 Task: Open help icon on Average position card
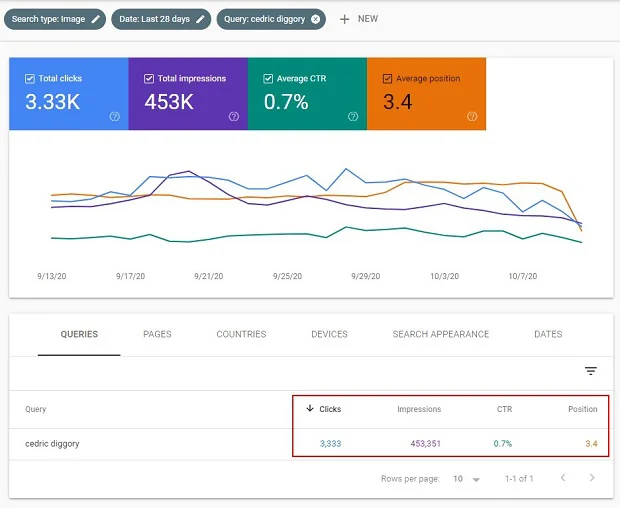pos(472,116)
